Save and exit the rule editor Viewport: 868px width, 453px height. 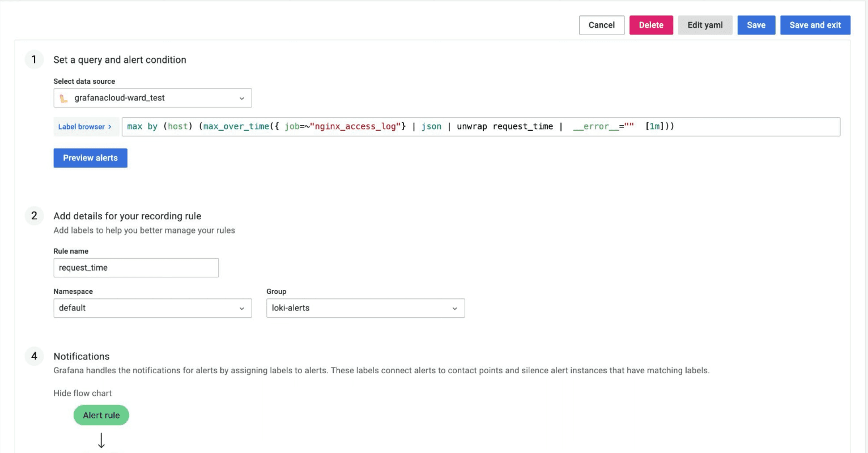(x=815, y=25)
